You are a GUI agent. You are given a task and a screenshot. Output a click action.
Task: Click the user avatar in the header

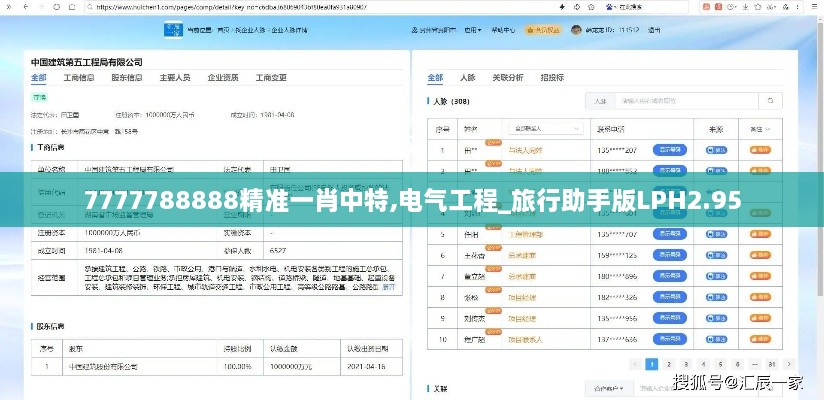pos(576,30)
